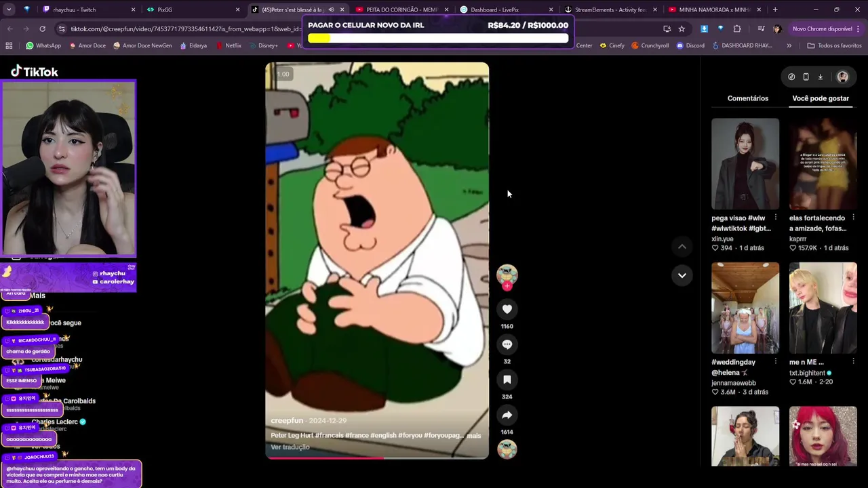This screenshot has height=488, width=868.
Task: Open options for 'pega visao' video card
Action: 775,218
